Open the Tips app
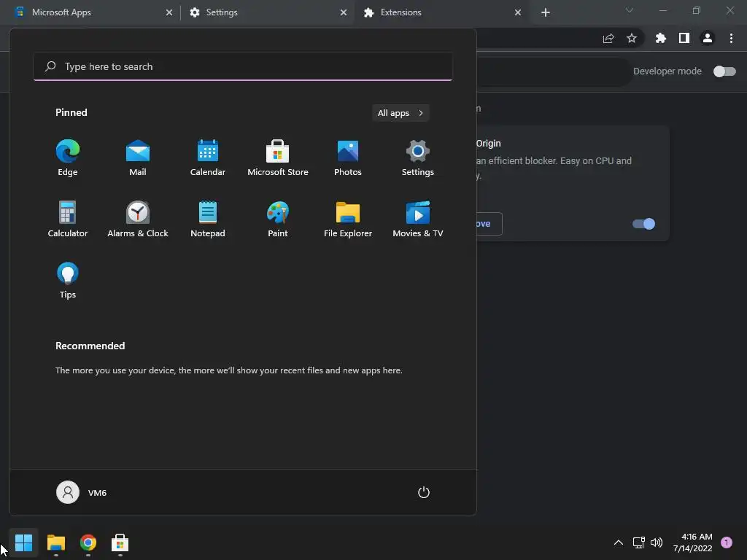 point(68,281)
